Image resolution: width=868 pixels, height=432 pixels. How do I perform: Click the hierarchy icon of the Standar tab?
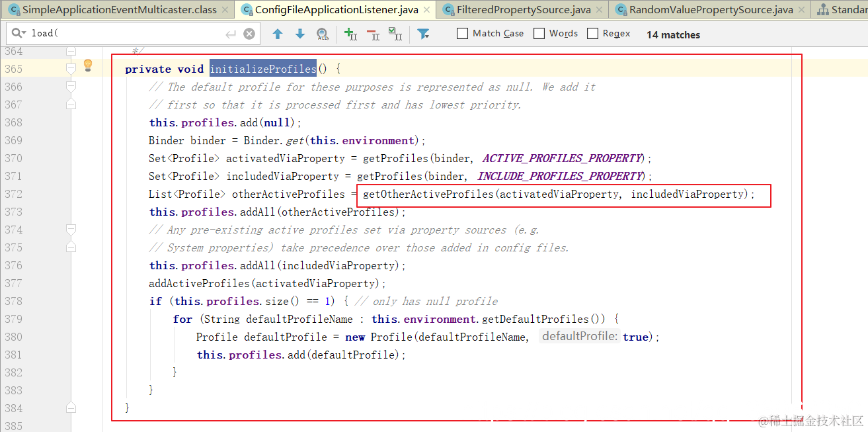coord(822,10)
